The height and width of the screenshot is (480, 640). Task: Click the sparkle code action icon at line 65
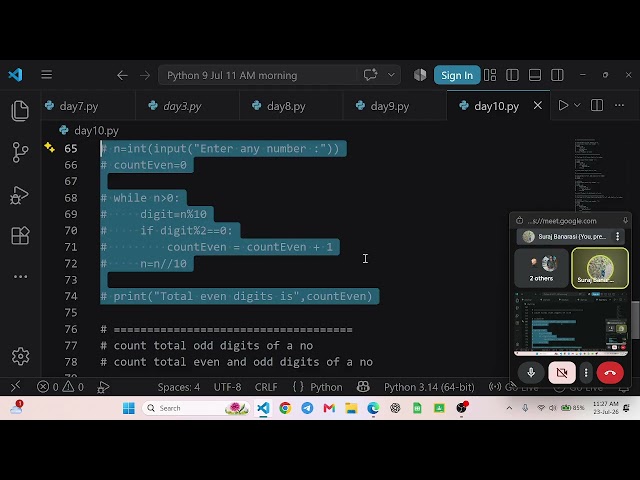pos(49,147)
